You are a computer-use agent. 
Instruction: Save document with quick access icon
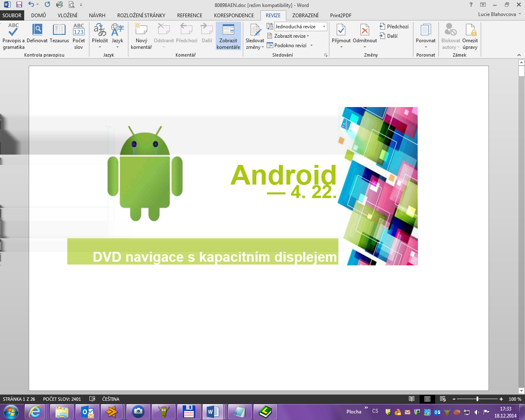pyautogui.click(x=19, y=5)
